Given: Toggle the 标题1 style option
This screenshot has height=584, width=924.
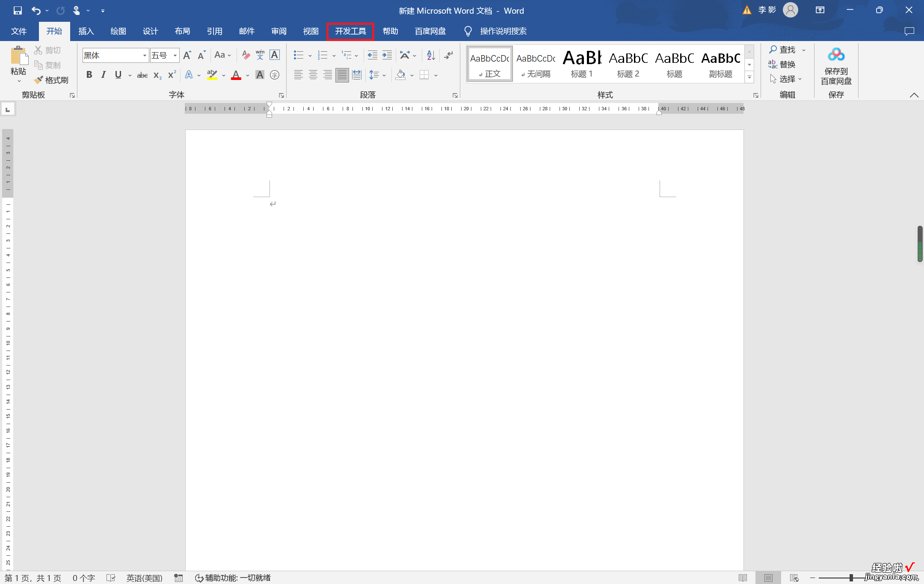Looking at the screenshot, I should [581, 64].
